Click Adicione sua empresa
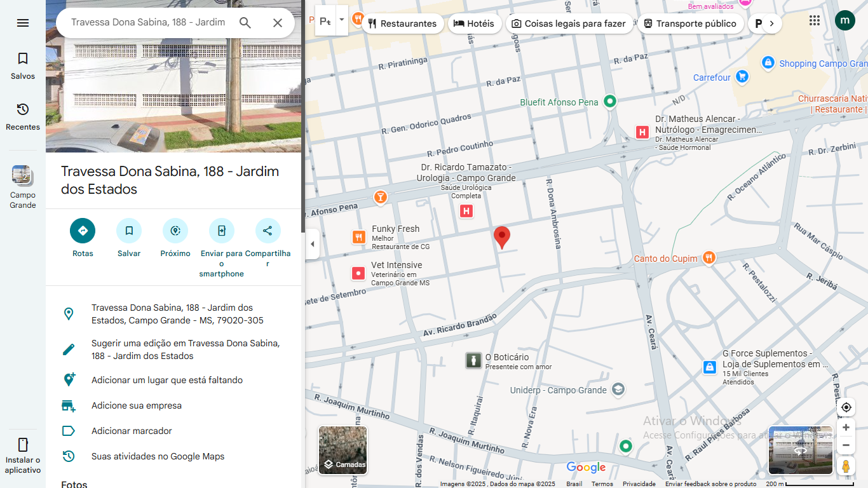Image resolution: width=868 pixels, height=488 pixels. click(x=173, y=405)
